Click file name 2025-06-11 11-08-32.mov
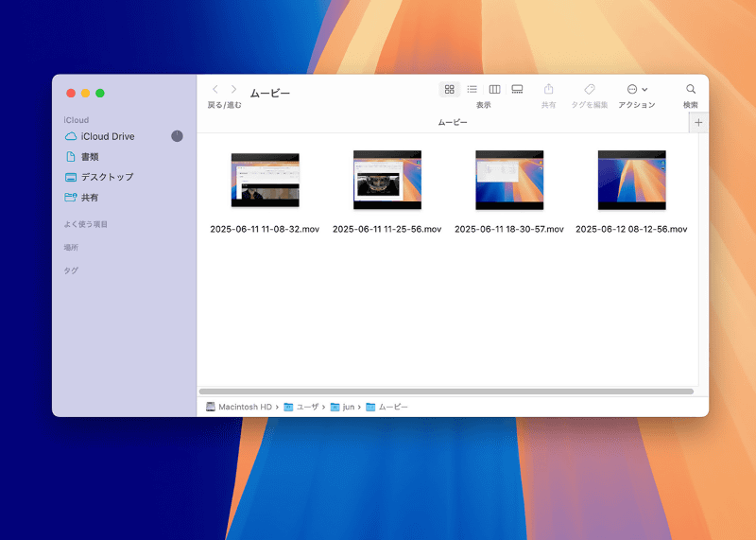 [x=265, y=229]
